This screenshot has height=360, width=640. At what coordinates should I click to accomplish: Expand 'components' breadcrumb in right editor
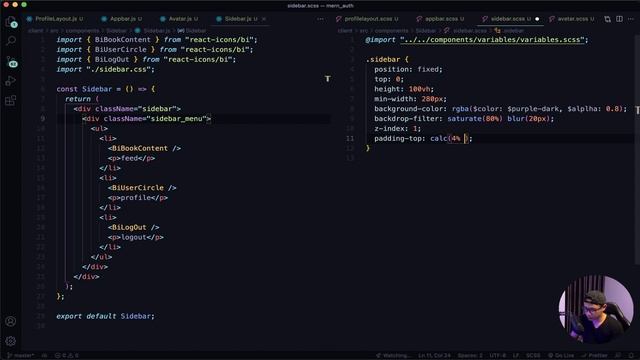coord(391,31)
